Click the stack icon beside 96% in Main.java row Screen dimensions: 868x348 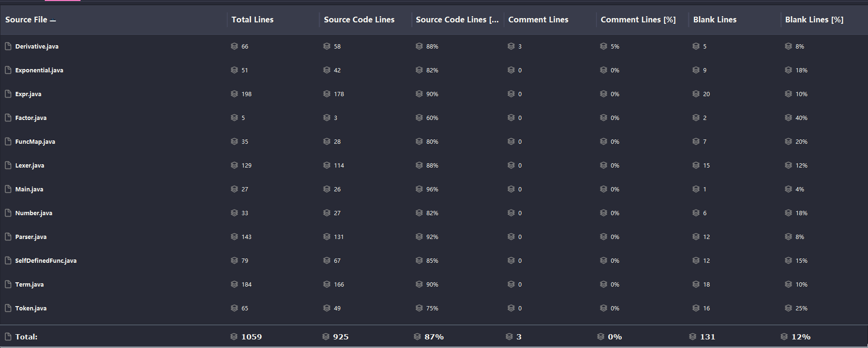click(x=419, y=189)
